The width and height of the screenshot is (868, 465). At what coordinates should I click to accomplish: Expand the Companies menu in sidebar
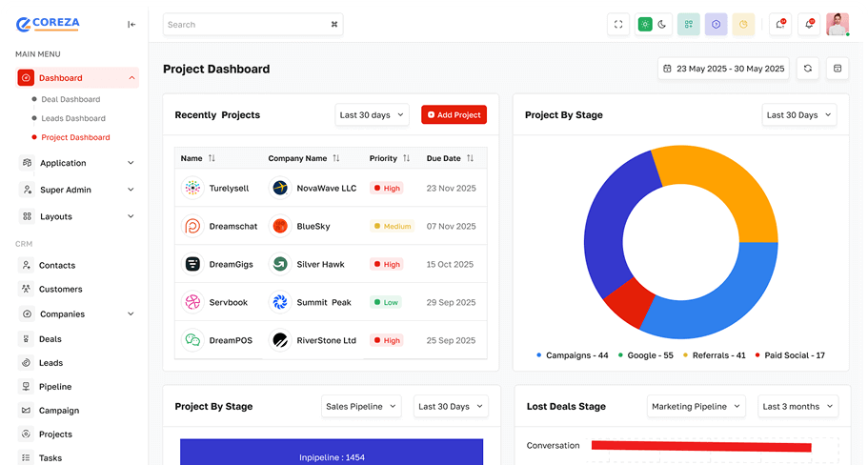77,313
